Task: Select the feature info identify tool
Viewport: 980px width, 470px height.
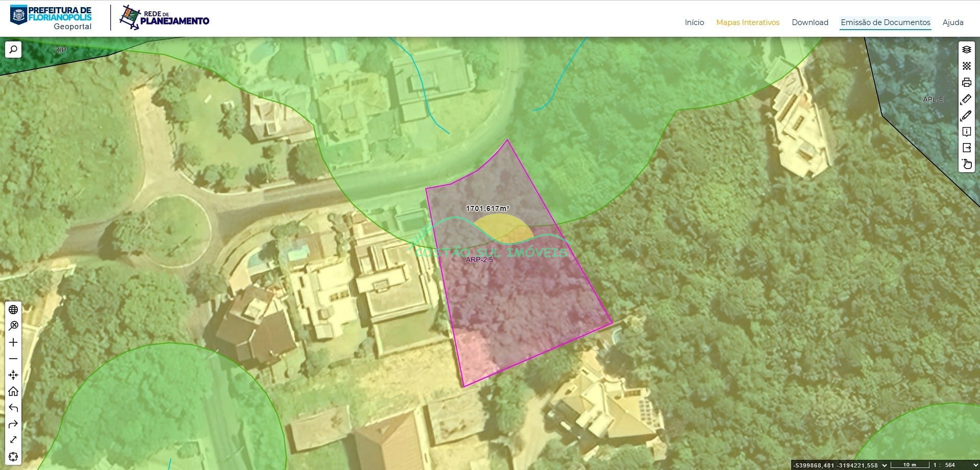Action: 966,132
